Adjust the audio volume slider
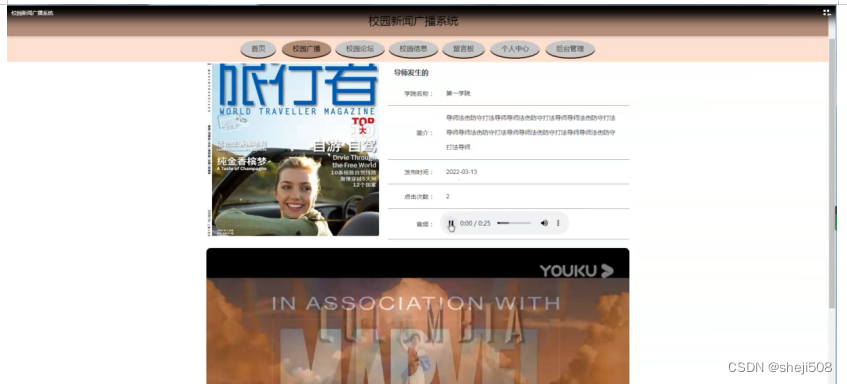847x384 pixels. (x=514, y=223)
